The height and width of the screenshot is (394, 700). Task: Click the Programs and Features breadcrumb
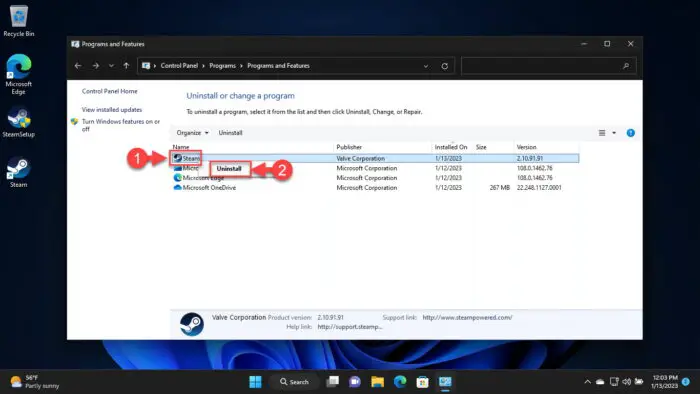(278, 66)
